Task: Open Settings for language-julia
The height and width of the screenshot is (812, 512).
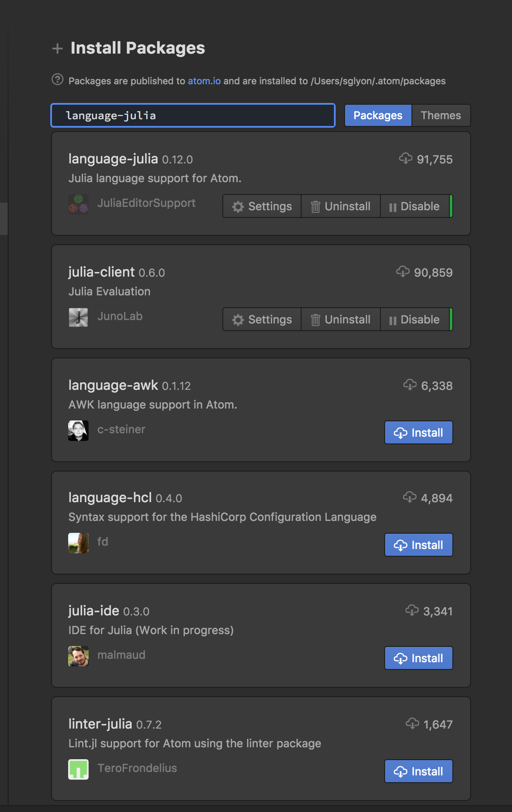Action: 261,206
